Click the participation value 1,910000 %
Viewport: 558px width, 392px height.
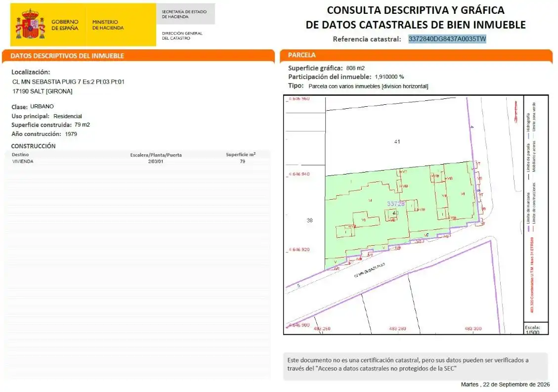(x=389, y=77)
